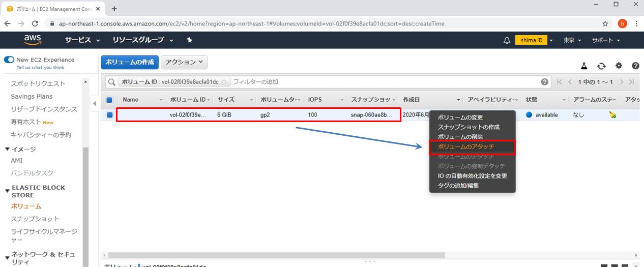The width and height of the screenshot is (644, 267).
Task: Collapse ELASTIC BLOCK STORE section
Action: pyautogui.click(x=7, y=191)
